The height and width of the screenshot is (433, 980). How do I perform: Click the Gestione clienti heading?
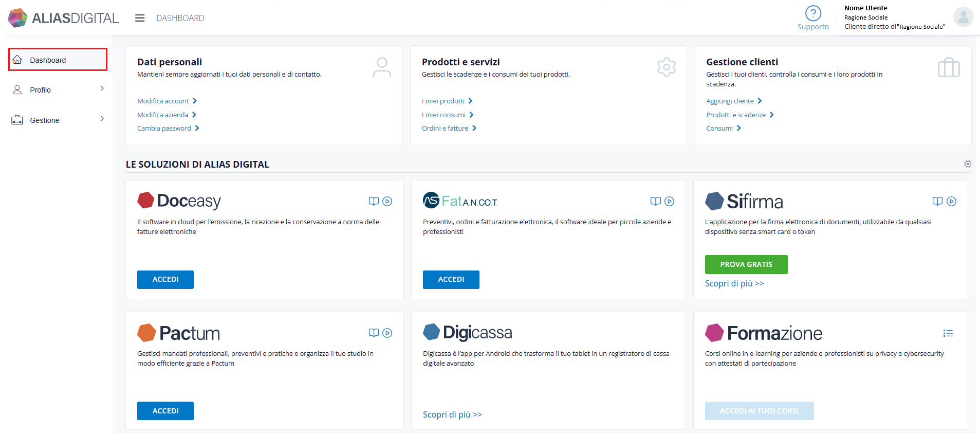(742, 62)
